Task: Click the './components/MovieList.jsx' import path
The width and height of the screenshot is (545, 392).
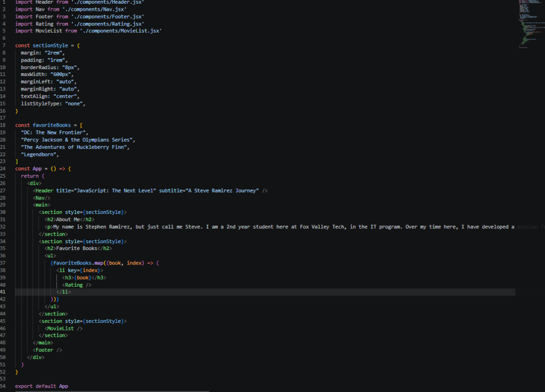Action: 121,31
